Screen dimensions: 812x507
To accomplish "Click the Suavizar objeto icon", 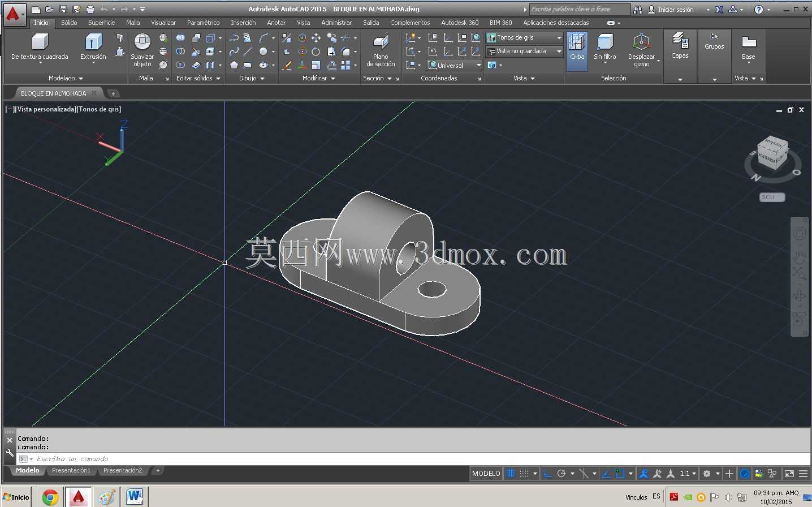I will [142, 42].
